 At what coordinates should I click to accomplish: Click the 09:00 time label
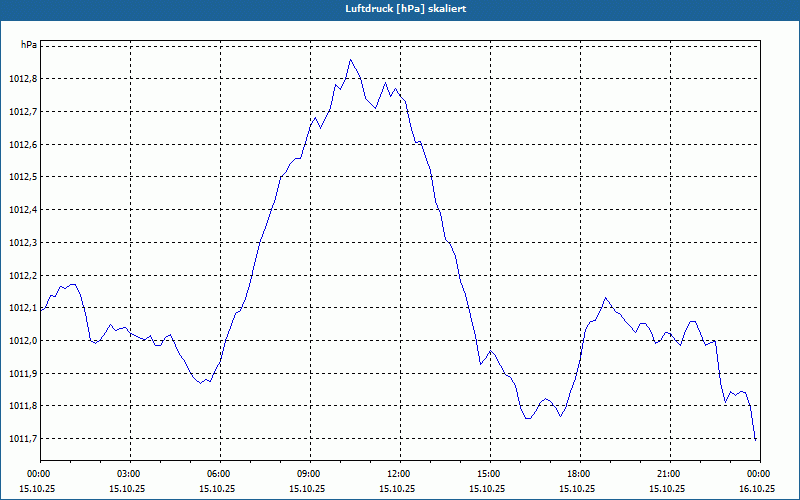click(x=310, y=474)
